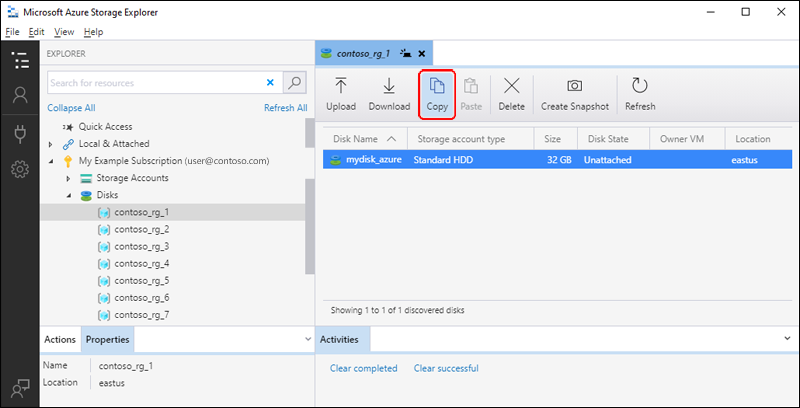Open the feedback icon at sidebar bottom
800x408 pixels.
20,389
